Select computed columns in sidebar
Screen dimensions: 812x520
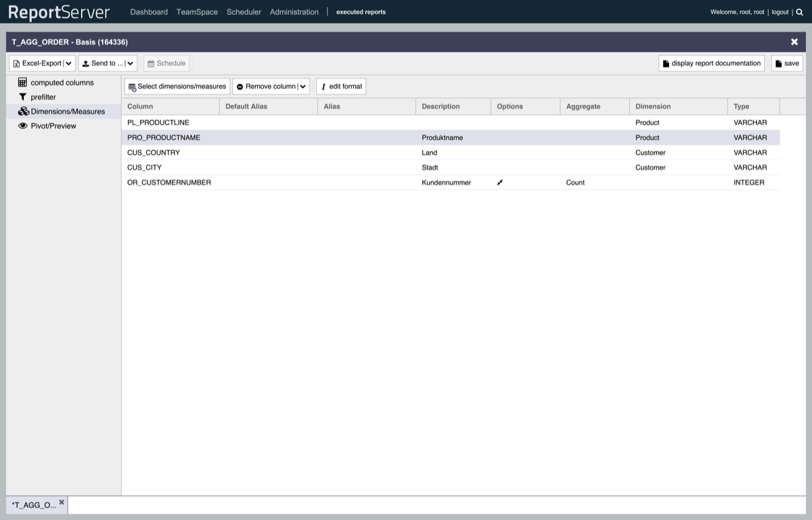pyautogui.click(x=62, y=83)
